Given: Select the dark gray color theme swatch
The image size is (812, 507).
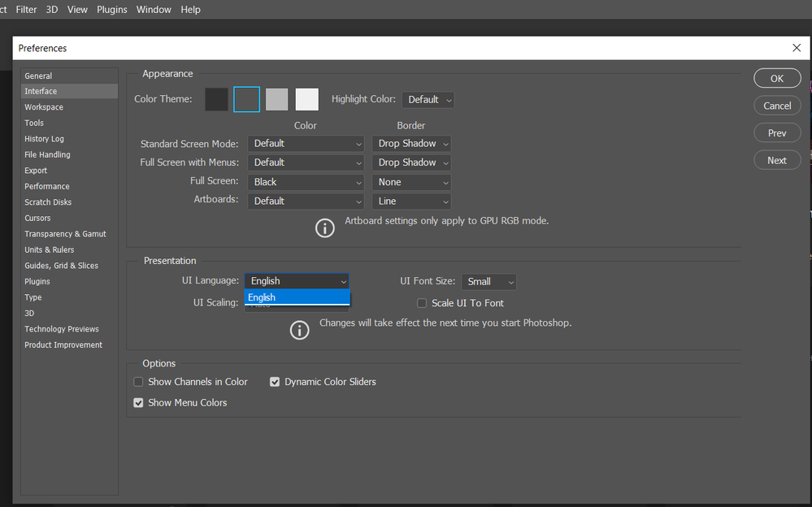Looking at the screenshot, I should point(246,99).
